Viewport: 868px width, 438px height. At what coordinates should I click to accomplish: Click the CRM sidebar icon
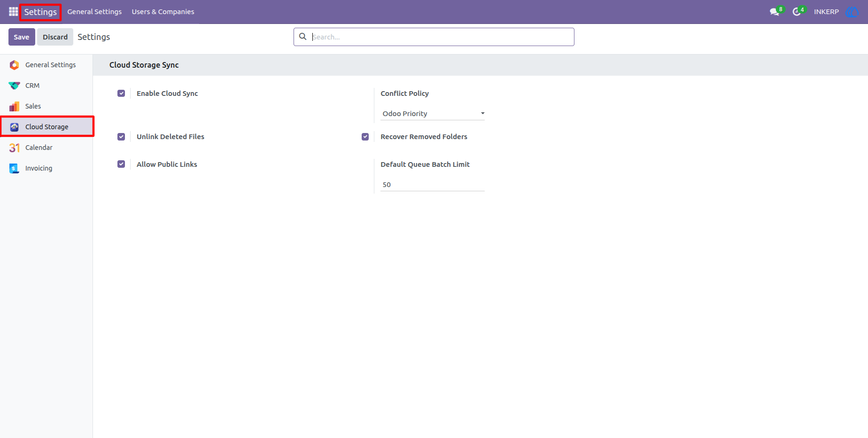pos(15,86)
